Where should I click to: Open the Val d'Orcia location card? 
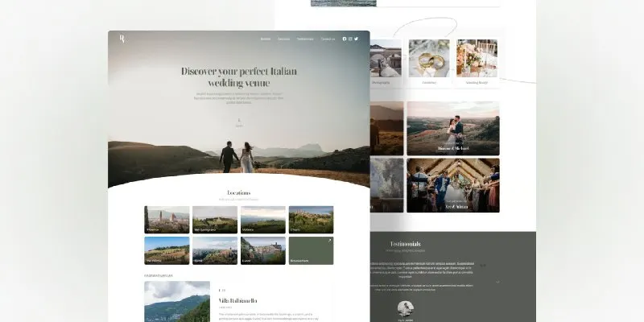pyautogui.click(x=167, y=250)
